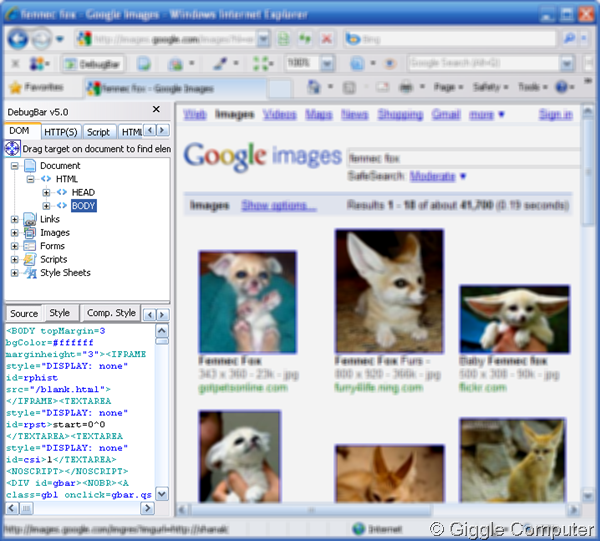This screenshot has width=600, height=541.
Task: Click the browser Back arrow button
Action: pyautogui.click(x=18, y=39)
